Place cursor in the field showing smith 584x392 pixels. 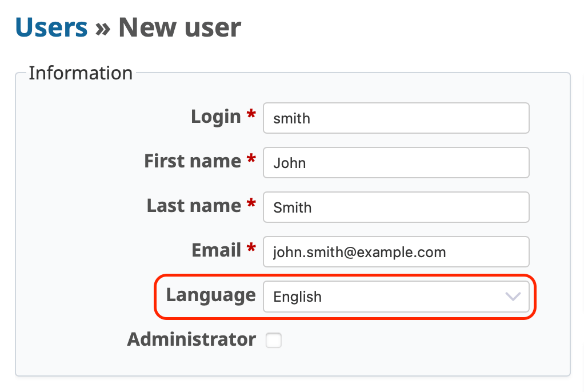[x=396, y=118]
